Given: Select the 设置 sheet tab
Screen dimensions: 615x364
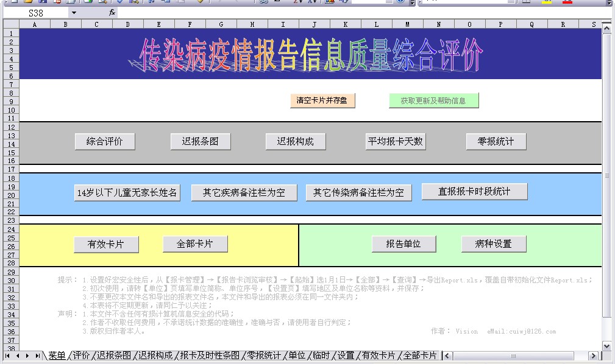Looking at the screenshot, I should click(x=345, y=355).
